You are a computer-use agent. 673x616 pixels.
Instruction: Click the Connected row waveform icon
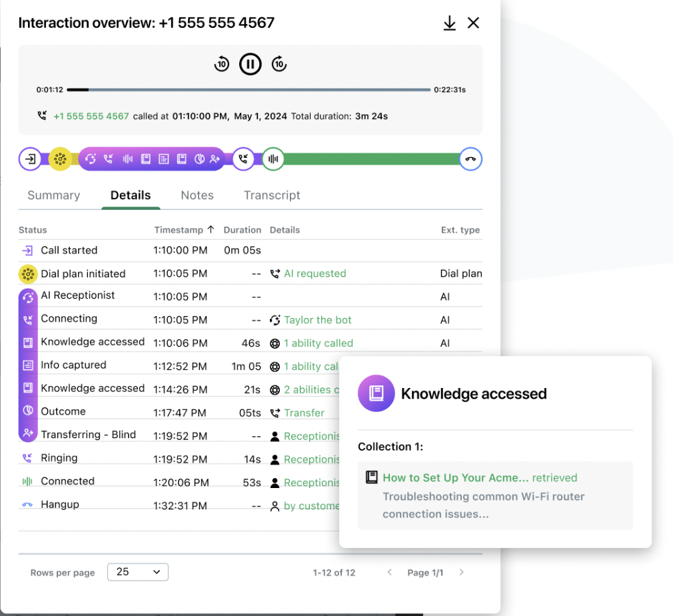(27, 481)
